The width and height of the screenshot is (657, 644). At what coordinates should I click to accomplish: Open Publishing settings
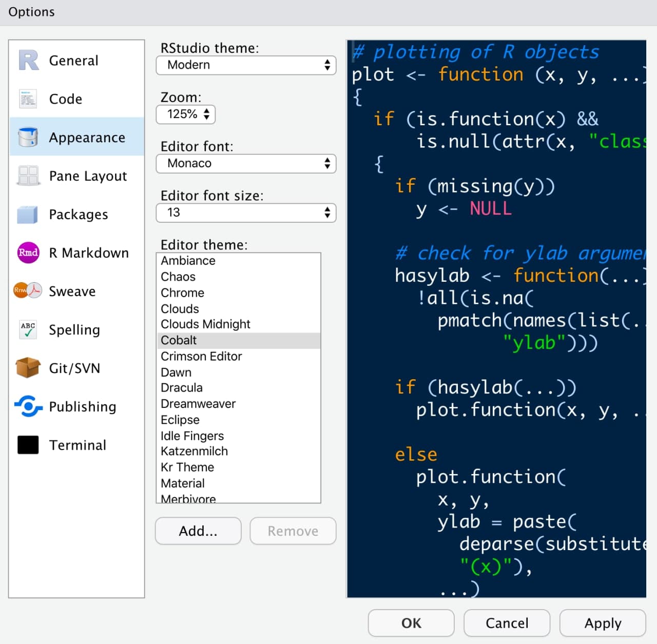(x=76, y=406)
